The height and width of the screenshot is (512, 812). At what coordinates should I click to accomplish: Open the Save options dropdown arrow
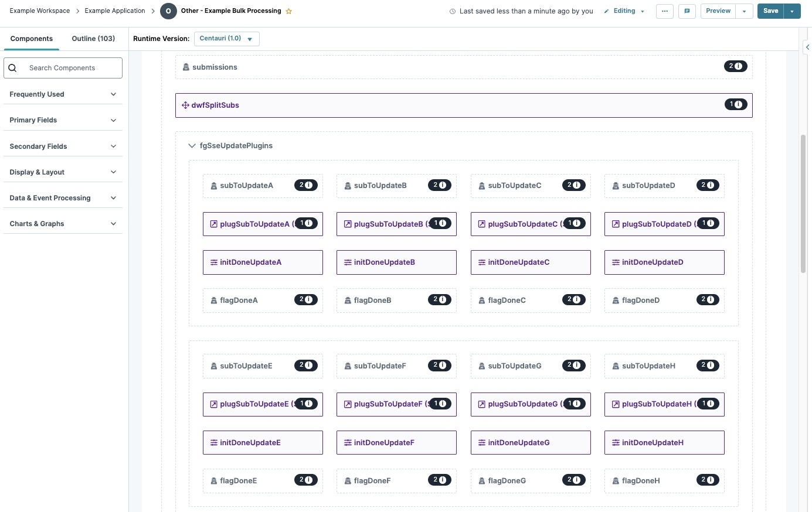pyautogui.click(x=793, y=11)
